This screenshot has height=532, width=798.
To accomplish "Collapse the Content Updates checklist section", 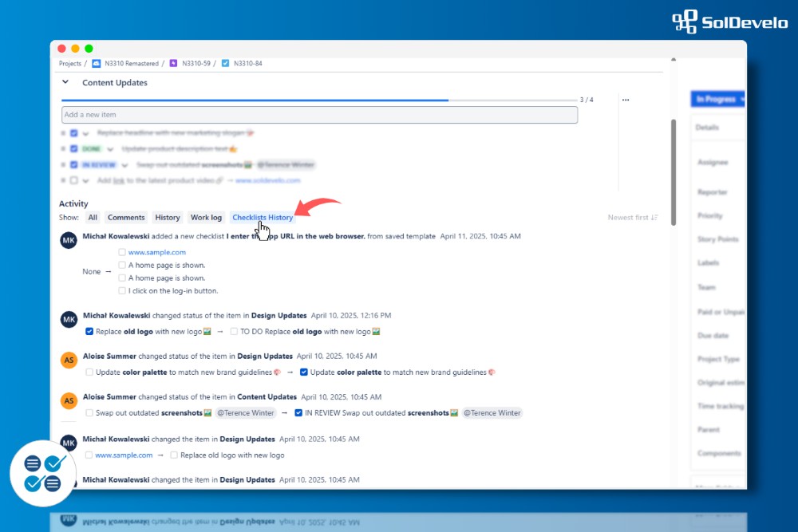I will click(65, 82).
